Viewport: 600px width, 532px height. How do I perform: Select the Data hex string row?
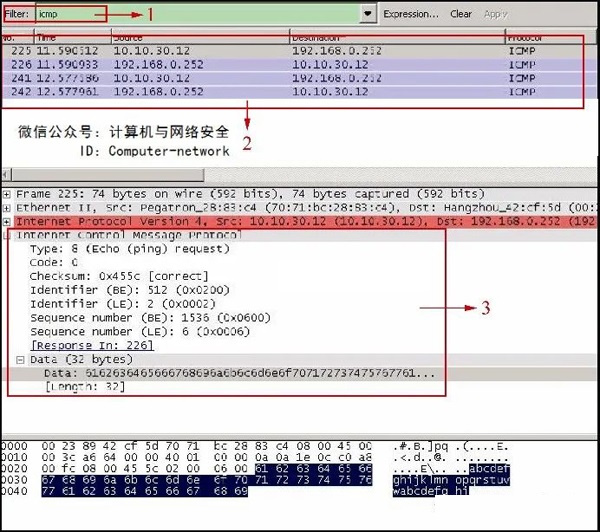[240, 373]
